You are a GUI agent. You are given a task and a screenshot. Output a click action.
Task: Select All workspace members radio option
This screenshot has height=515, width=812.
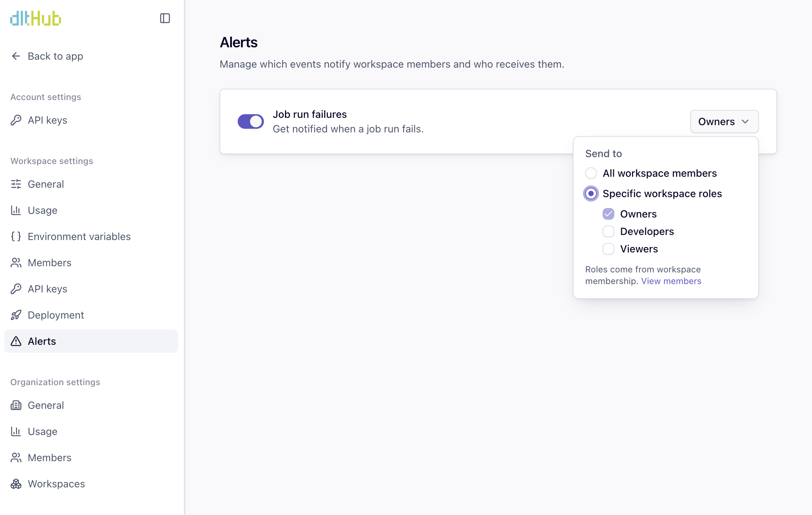coord(591,173)
